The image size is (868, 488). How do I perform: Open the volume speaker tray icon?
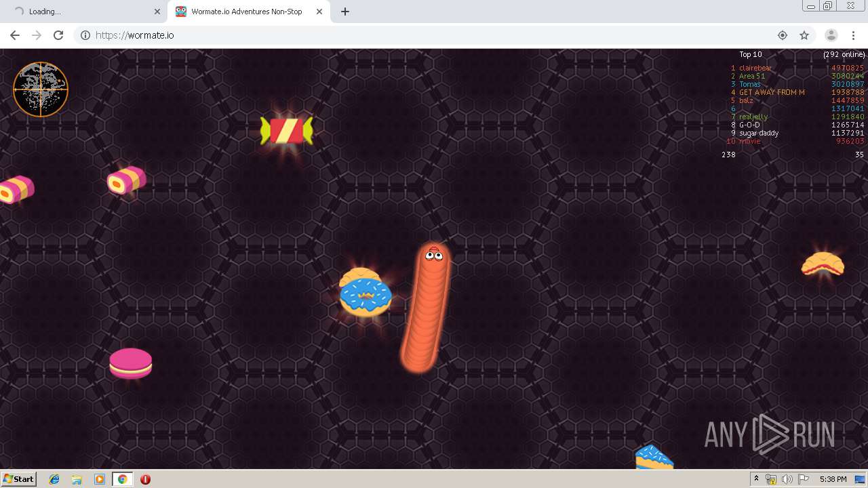(787, 479)
